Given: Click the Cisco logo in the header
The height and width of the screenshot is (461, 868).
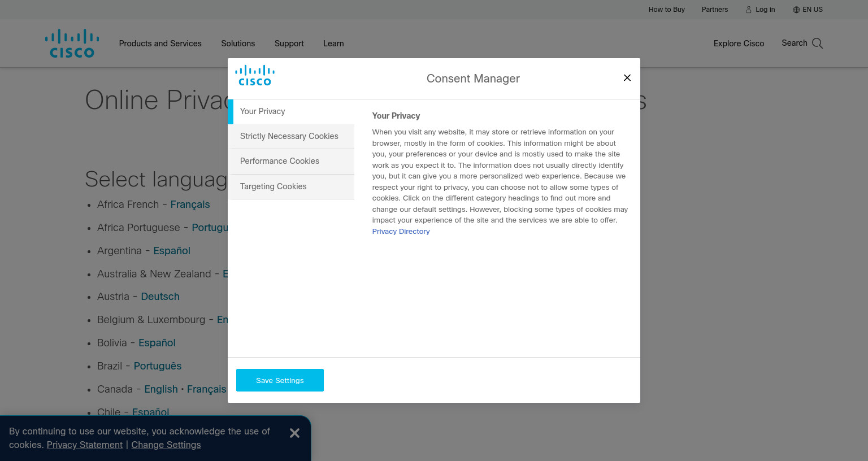Looking at the screenshot, I should click(x=72, y=44).
